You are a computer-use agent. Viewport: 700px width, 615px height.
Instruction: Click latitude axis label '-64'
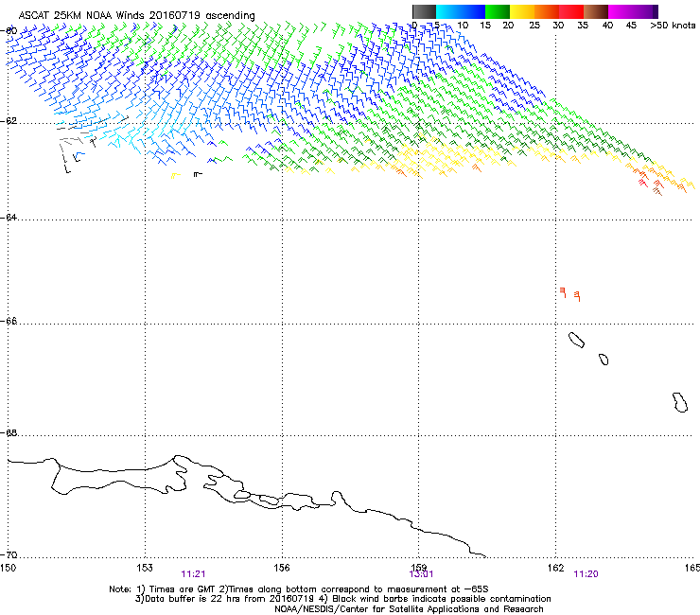9,218
